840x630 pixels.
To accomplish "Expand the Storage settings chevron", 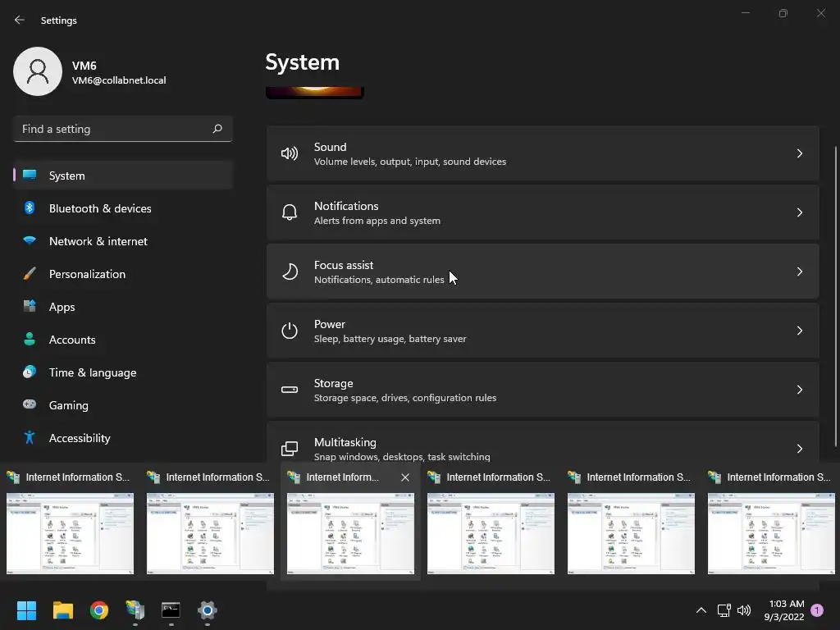I will pyautogui.click(x=799, y=390).
